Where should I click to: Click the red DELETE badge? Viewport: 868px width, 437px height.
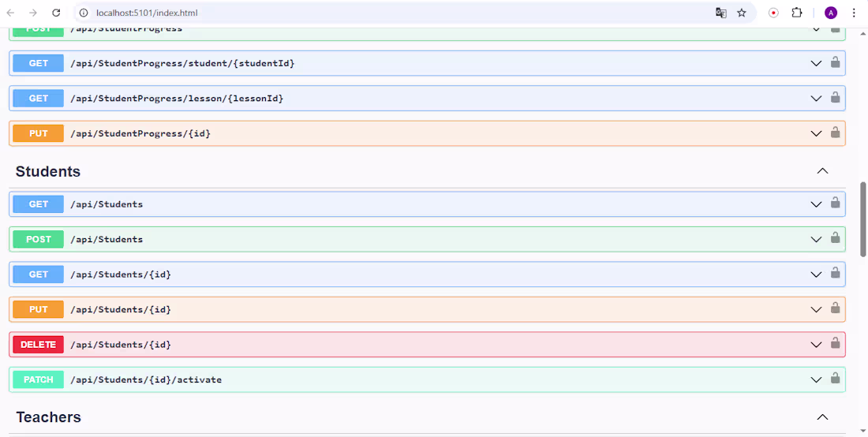tap(38, 345)
